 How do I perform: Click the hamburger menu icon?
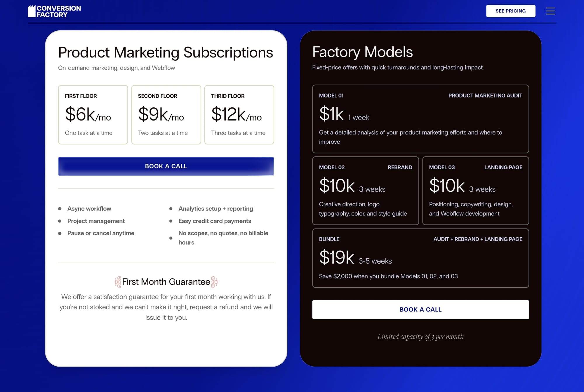coord(550,11)
